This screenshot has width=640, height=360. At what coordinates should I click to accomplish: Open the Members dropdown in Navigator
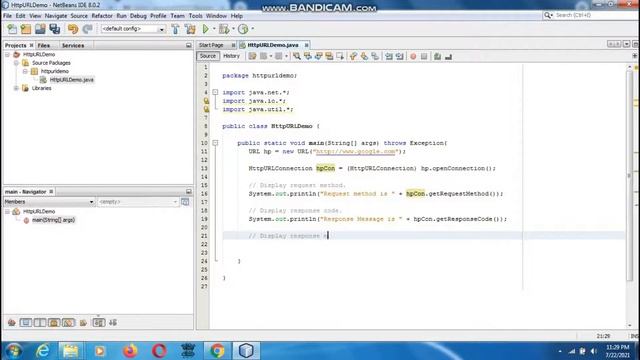click(x=49, y=202)
